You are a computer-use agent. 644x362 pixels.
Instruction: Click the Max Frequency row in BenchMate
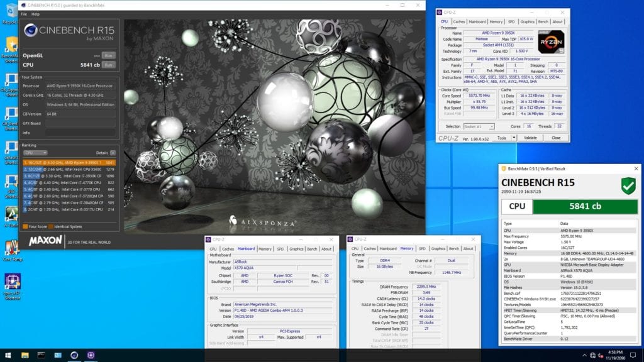coord(570,236)
